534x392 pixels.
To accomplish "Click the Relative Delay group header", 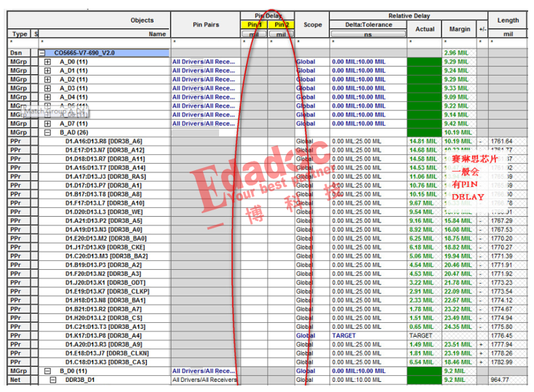I will point(409,16).
